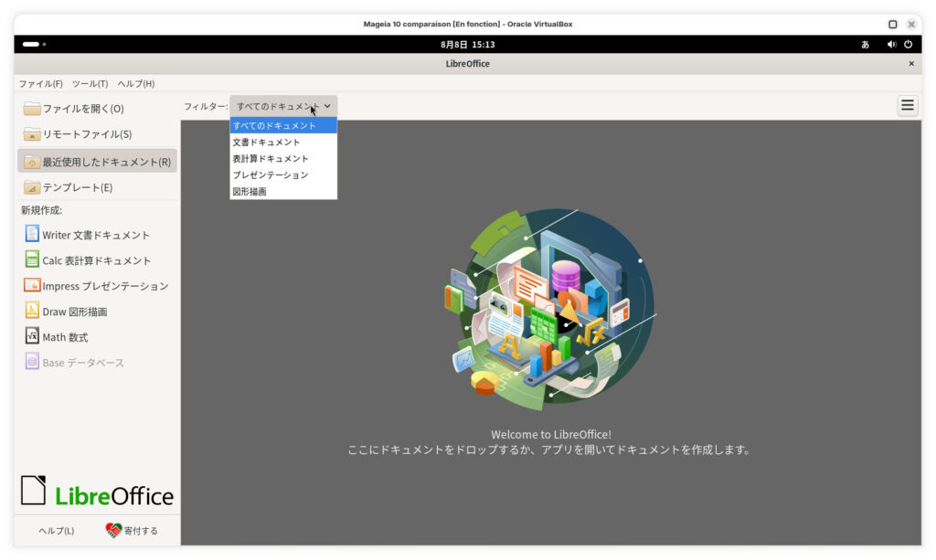
Task: Click the Remote Files folder icon
Action: (x=32, y=134)
